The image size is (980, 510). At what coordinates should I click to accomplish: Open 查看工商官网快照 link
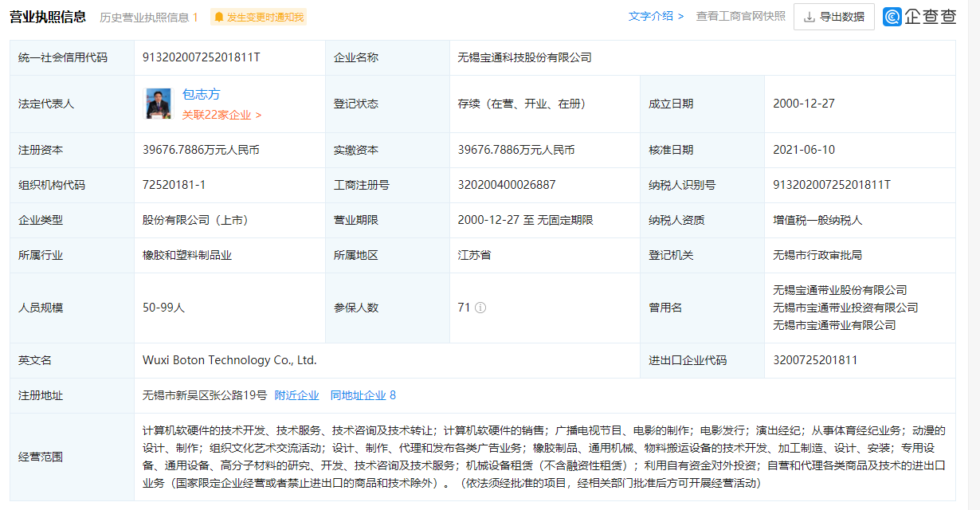[x=741, y=16]
